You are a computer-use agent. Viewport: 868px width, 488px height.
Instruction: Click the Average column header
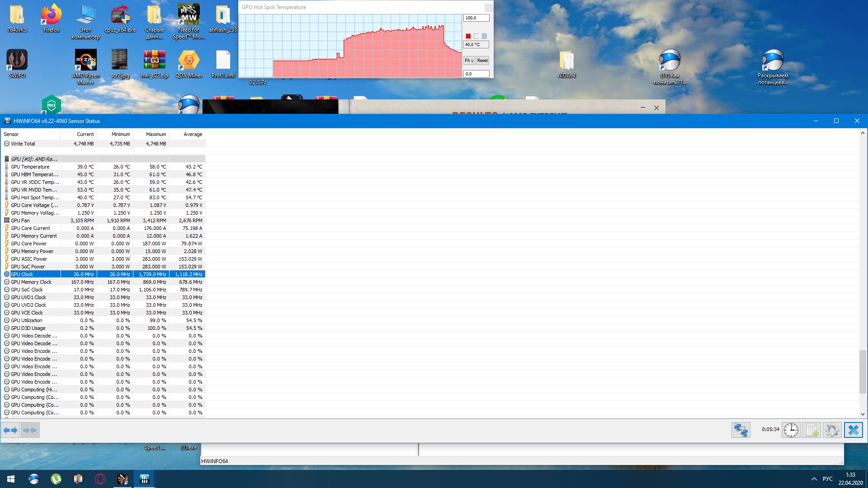tap(193, 134)
